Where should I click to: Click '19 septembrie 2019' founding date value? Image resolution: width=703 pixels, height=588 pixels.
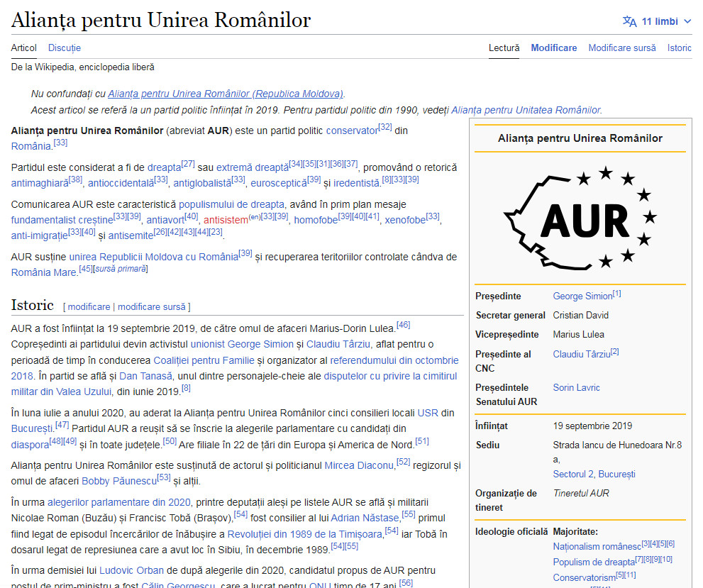(592, 426)
